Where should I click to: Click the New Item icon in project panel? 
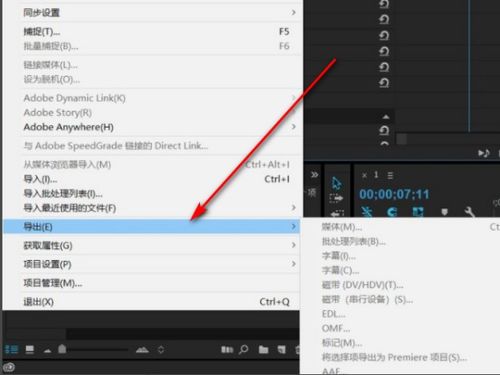(x=282, y=349)
